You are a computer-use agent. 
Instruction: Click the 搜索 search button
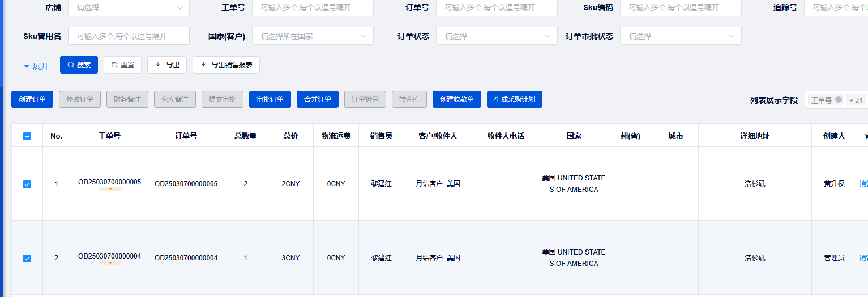tap(79, 65)
